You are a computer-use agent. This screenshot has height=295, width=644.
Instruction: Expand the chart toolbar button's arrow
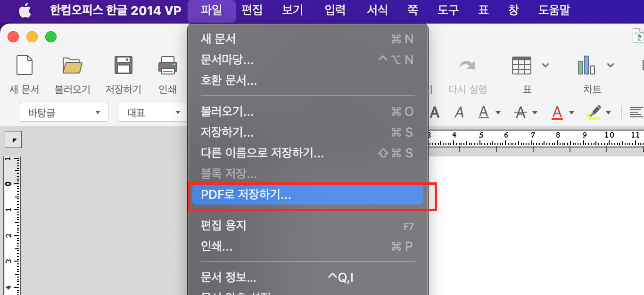[x=610, y=65]
